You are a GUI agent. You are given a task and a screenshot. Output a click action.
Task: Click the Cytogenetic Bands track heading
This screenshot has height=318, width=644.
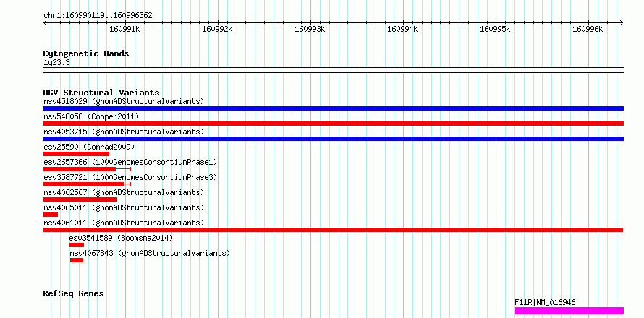point(86,53)
